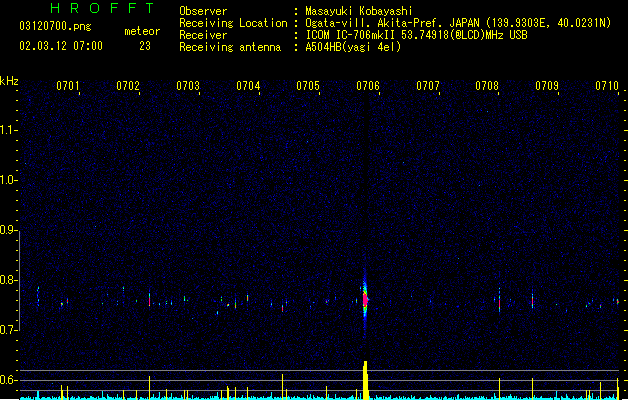Click time marker 0706
This screenshot has width=629, height=400.
(x=368, y=86)
